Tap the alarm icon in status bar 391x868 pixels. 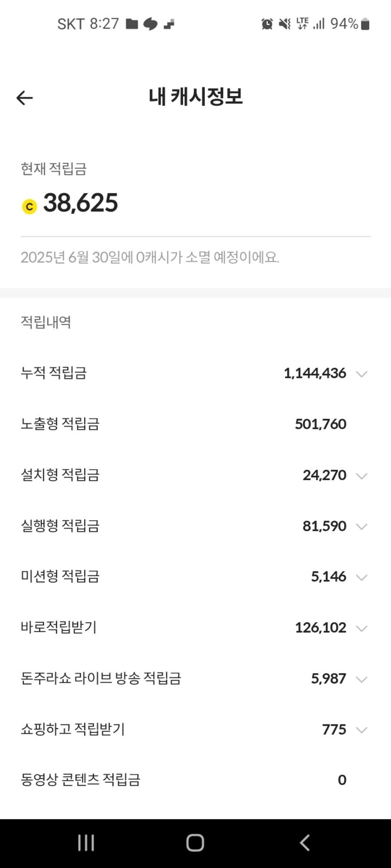267,24
